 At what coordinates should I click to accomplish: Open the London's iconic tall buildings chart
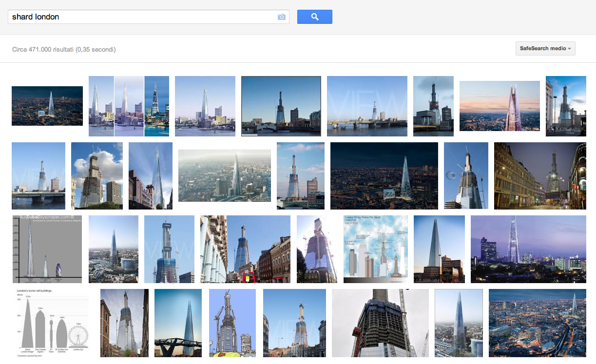pos(50,323)
